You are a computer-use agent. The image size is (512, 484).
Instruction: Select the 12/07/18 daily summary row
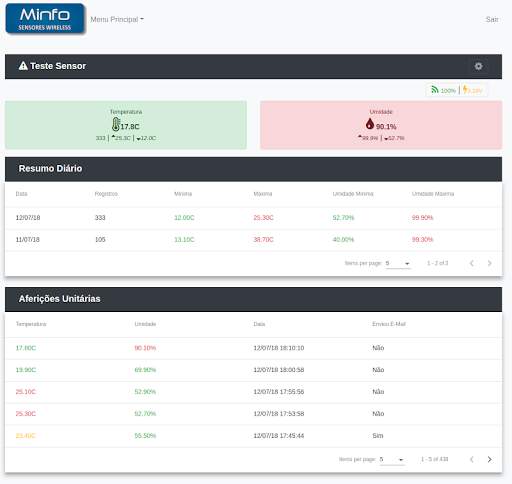click(253, 218)
